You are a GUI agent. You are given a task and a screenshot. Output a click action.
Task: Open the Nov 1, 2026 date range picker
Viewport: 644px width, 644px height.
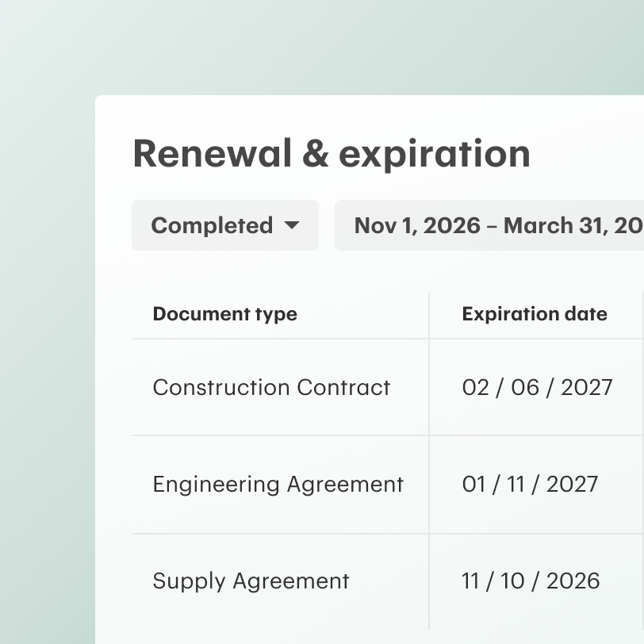(x=489, y=225)
